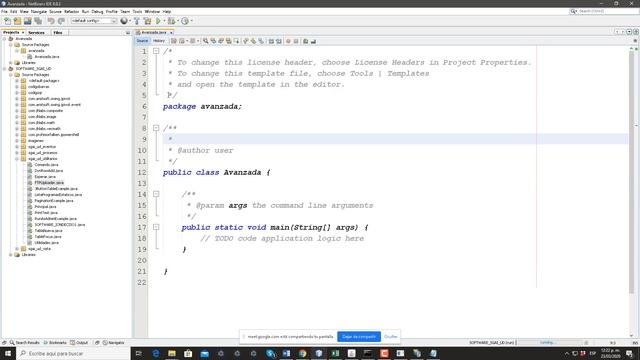The width and height of the screenshot is (640, 360).
Task: Select TablaFocus.java in the project tree
Action: tap(48, 236)
